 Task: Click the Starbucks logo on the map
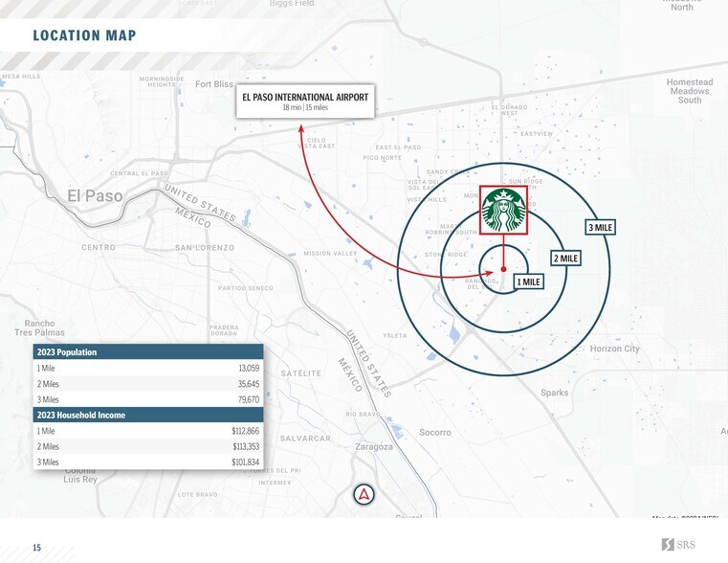tap(503, 210)
